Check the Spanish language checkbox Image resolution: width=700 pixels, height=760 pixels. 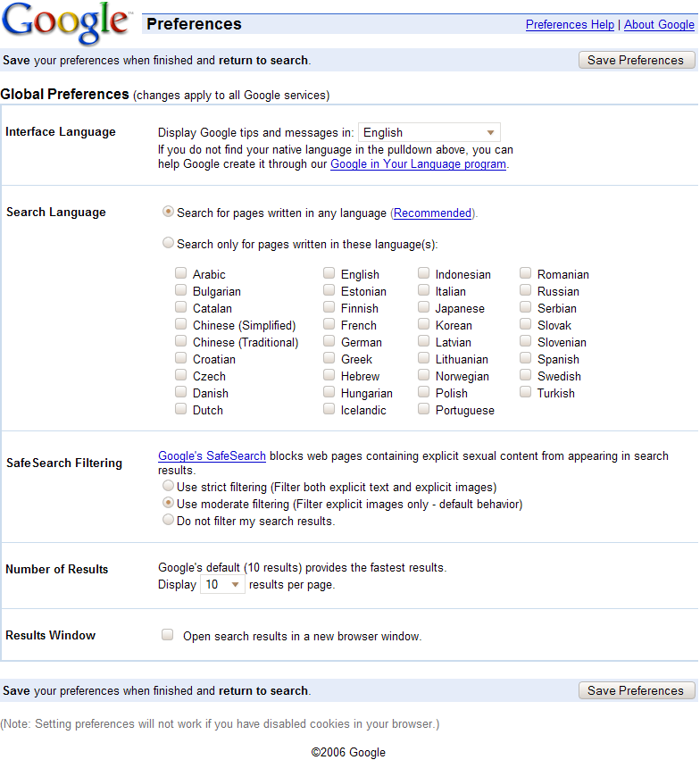(x=526, y=358)
